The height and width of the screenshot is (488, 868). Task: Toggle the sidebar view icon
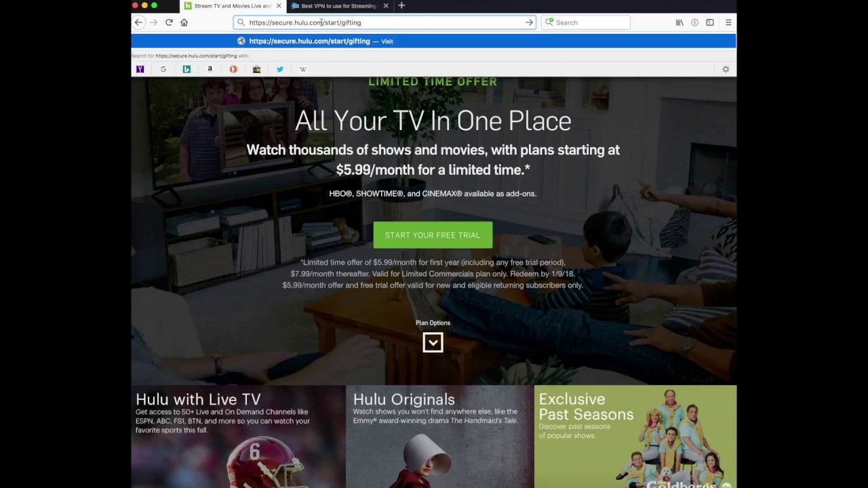pyautogui.click(x=710, y=22)
